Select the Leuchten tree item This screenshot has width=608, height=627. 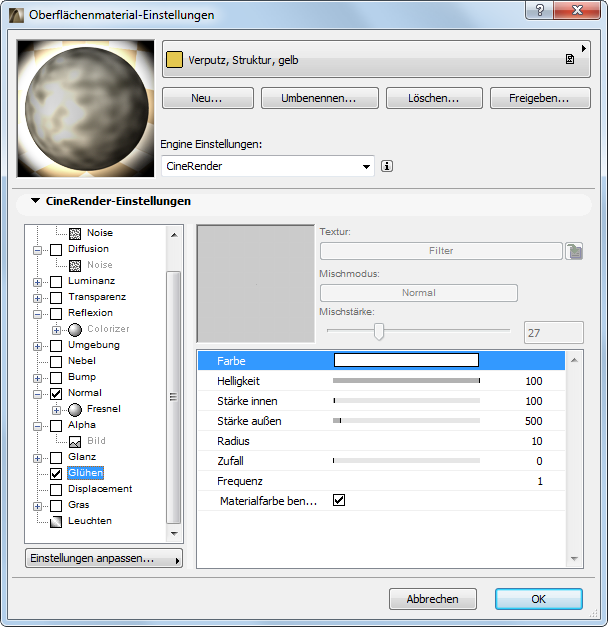pos(90,521)
